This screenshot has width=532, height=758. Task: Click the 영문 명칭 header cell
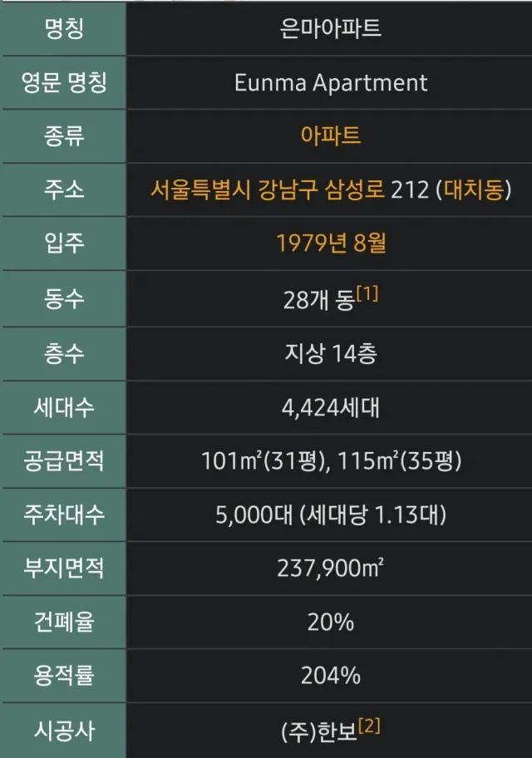pos(64,82)
